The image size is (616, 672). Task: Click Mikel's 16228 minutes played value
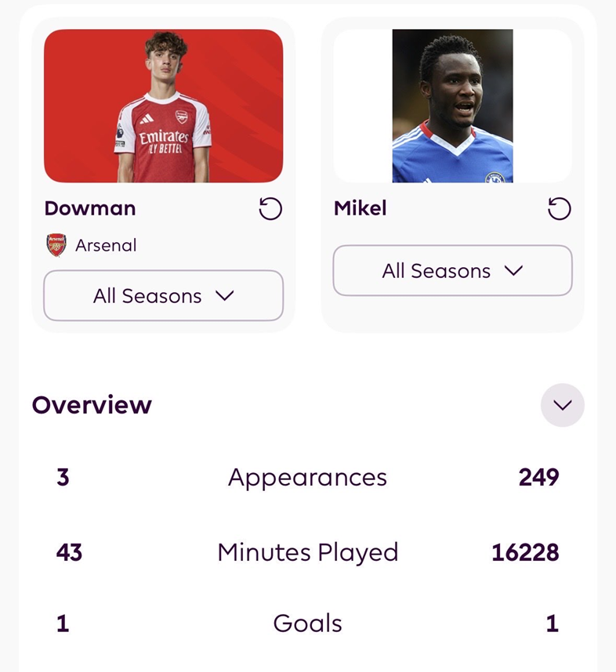[x=525, y=552]
